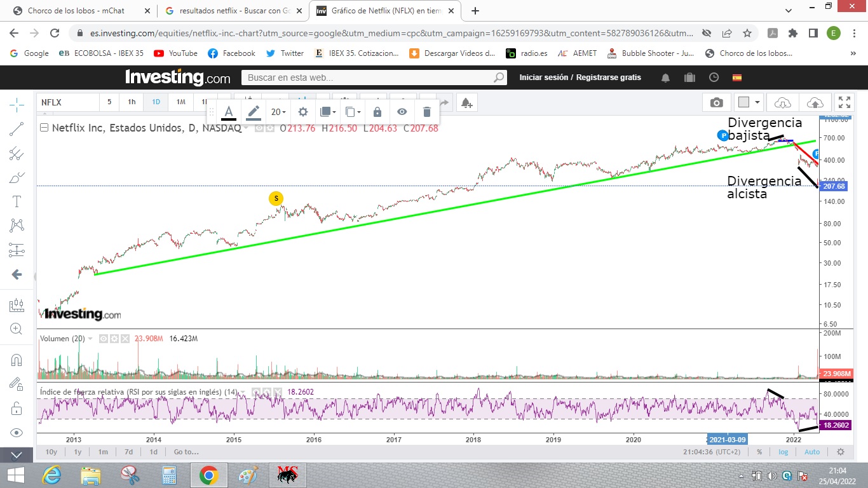Open the pattern drawing tools
The width and height of the screenshot is (868, 488).
17,225
